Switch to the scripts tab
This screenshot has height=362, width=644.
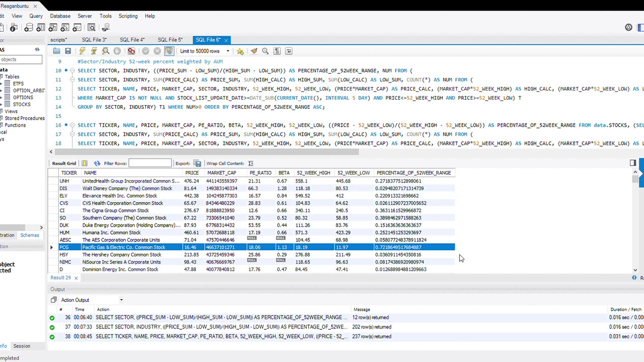58,40
